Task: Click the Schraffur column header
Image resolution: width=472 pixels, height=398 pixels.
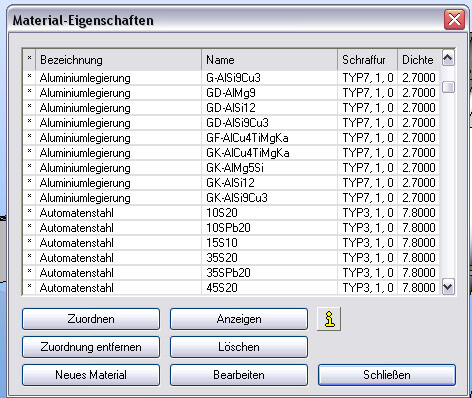Action: (367, 60)
